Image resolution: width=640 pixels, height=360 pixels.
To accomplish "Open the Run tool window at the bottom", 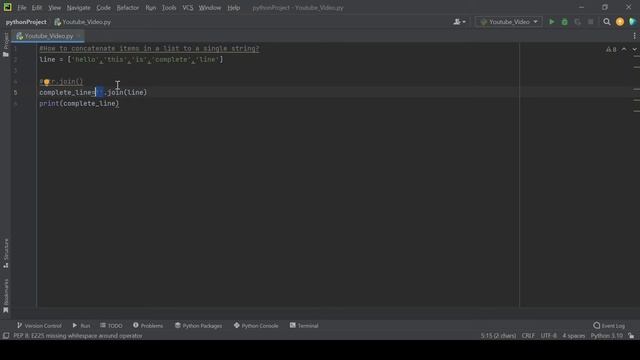I will (81, 326).
